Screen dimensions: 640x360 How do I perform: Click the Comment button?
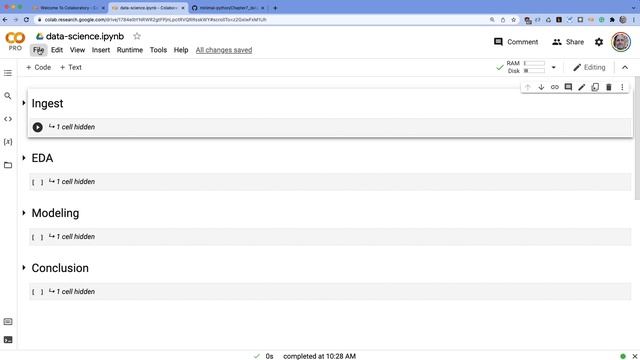tap(516, 42)
